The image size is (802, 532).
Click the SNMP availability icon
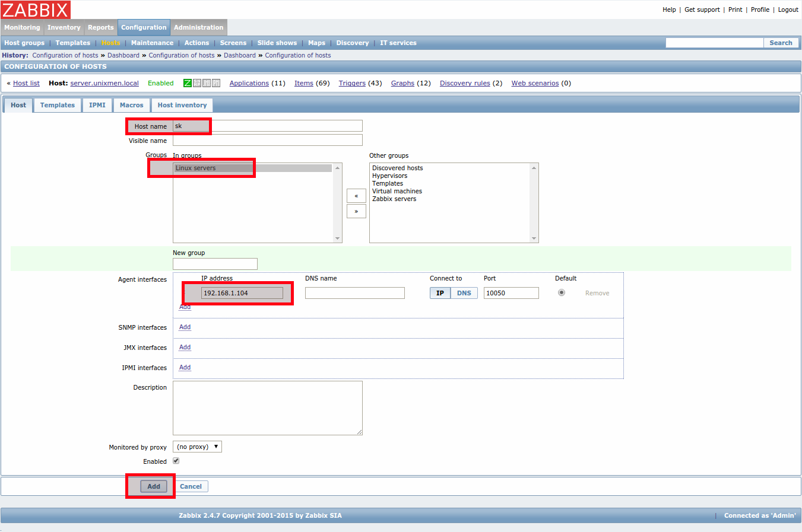click(x=197, y=83)
